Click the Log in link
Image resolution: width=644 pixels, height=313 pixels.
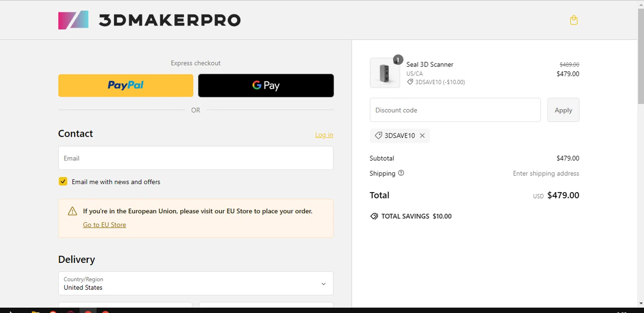[324, 135]
